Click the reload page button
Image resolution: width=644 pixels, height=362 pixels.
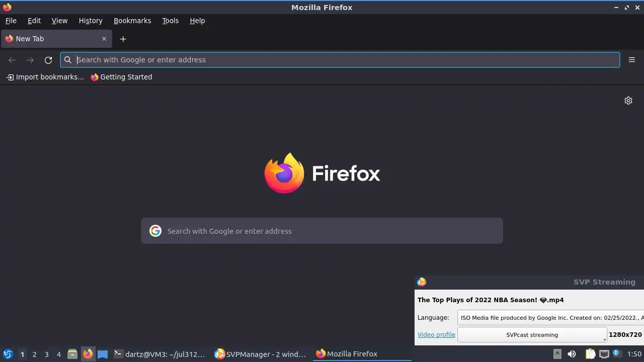[x=48, y=60]
